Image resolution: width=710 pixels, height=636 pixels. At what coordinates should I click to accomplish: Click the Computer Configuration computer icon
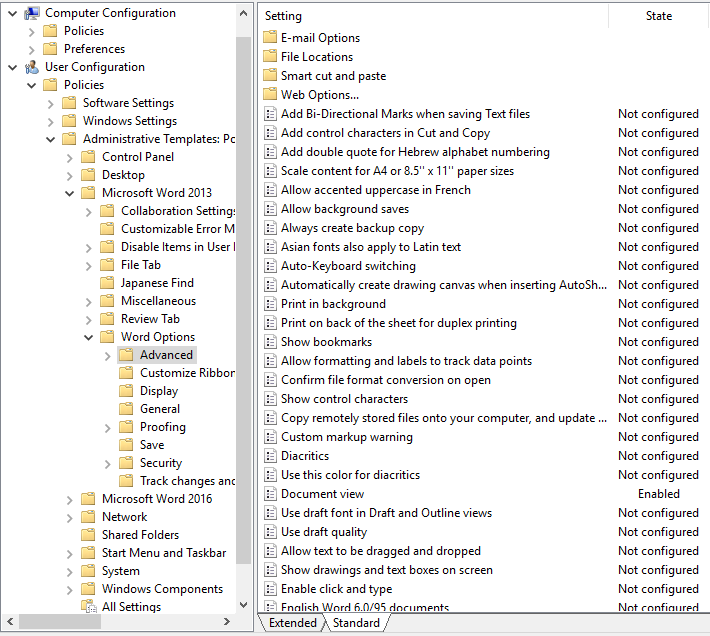pos(31,13)
